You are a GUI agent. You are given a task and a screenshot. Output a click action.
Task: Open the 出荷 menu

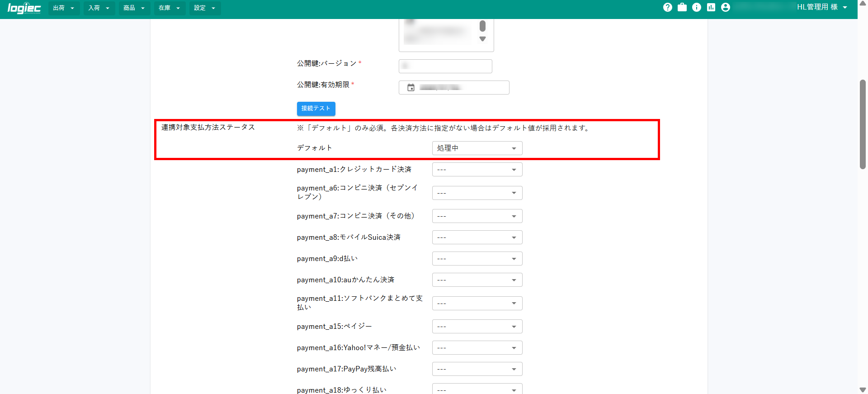[64, 8]
